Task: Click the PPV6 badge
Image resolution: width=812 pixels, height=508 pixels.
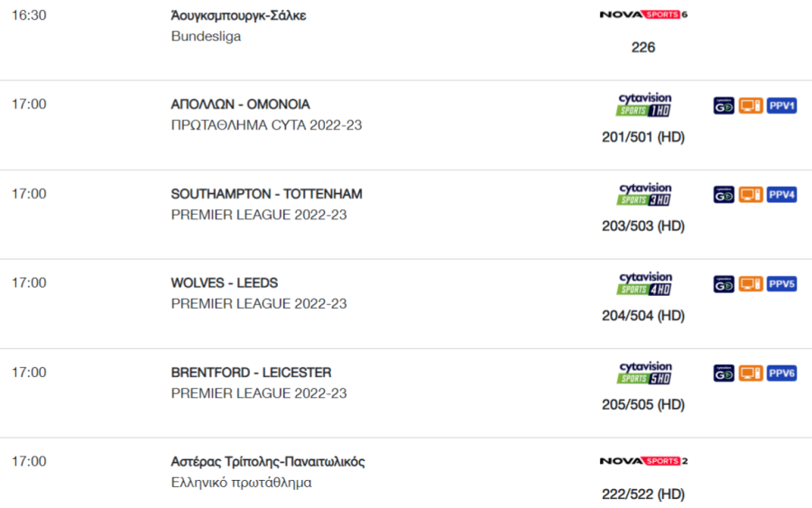Action: [781, 374]
